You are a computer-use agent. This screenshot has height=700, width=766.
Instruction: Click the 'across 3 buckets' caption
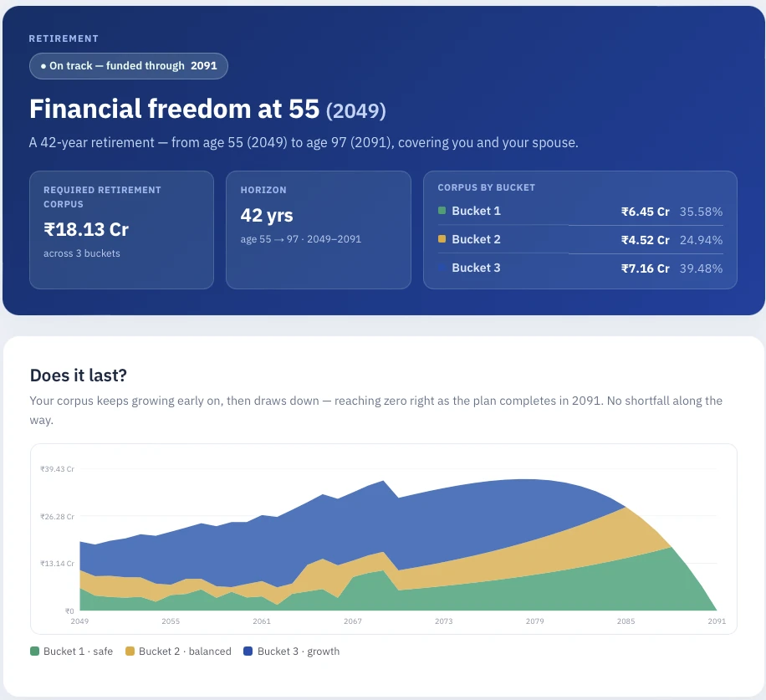pyautogui.click(x=82, y=253)
